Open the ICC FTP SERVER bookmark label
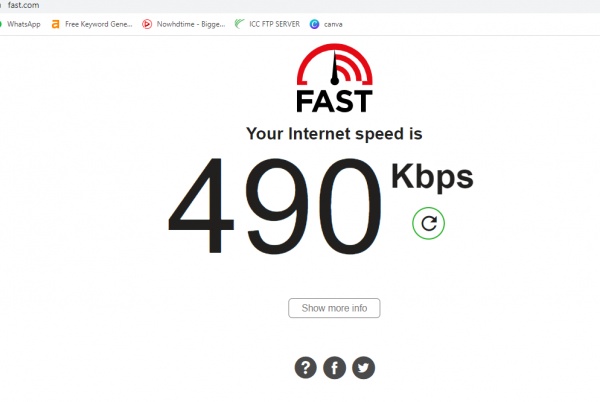Image resolution: width=600 pixels, height=402 pixels. 274,24
